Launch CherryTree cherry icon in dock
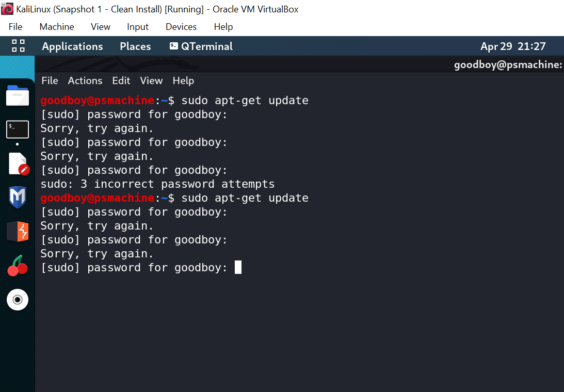 pyautogui.click(x=18, y=266)
